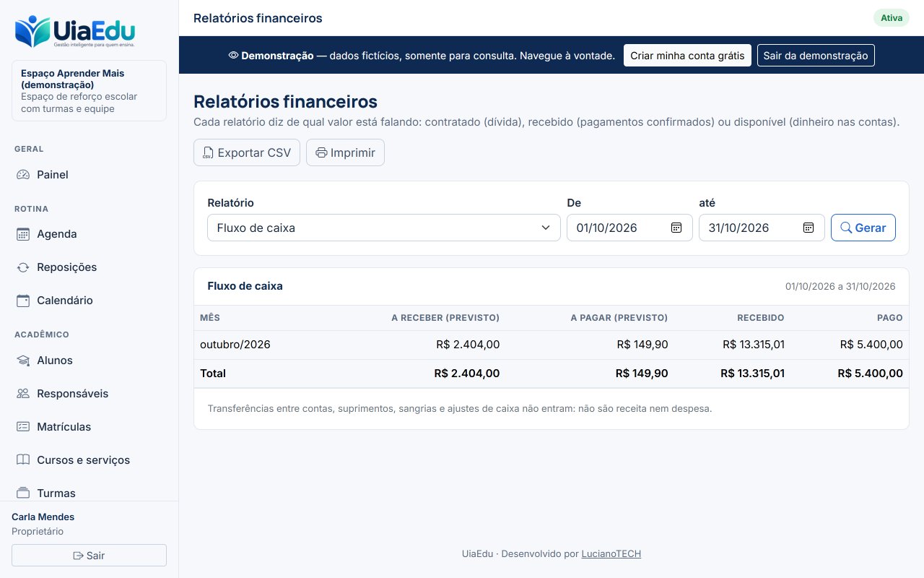Image resolution: width=924 pixels, height=578 pixels.
Task: Click the Sair logout button
Action: tap(89, 556)
